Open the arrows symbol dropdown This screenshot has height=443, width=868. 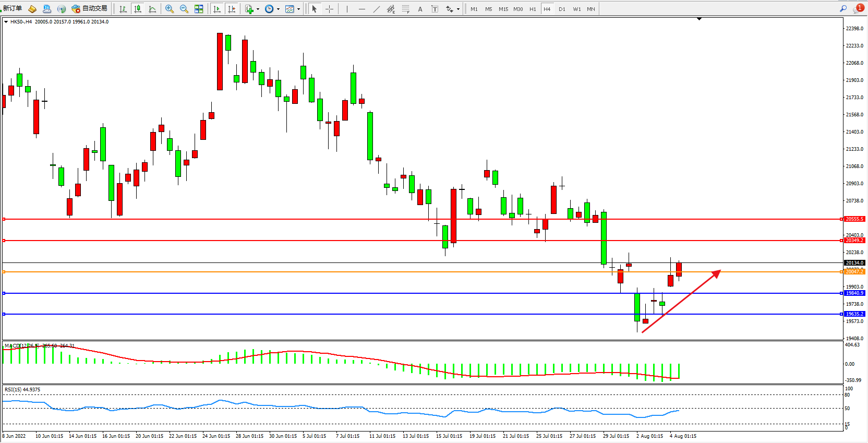(x=458, y=9)
